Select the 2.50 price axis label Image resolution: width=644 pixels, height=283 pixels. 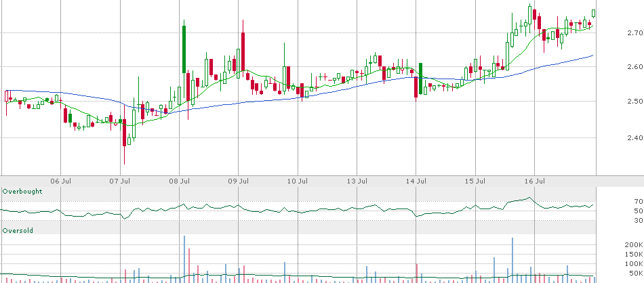coord(635,102)
